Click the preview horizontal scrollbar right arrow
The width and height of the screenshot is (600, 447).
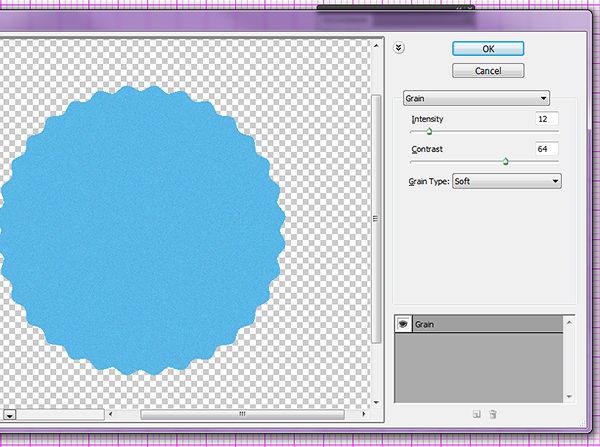point(364,414)
